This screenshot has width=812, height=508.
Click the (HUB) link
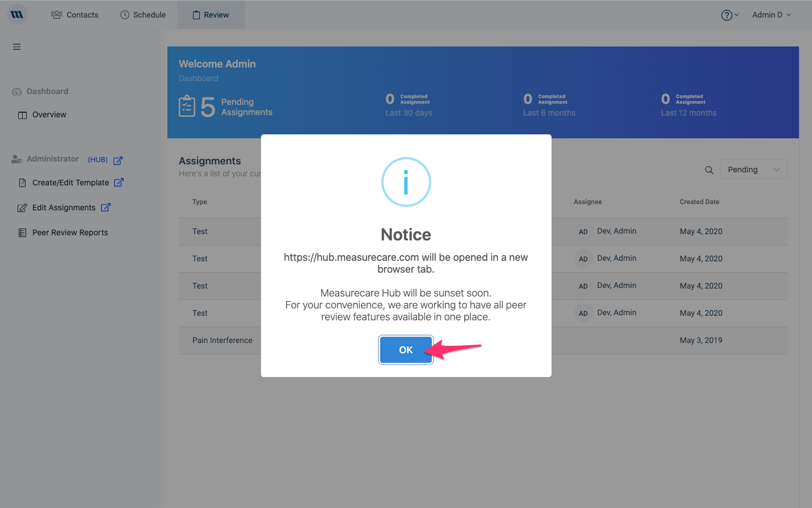click(98, 160)
